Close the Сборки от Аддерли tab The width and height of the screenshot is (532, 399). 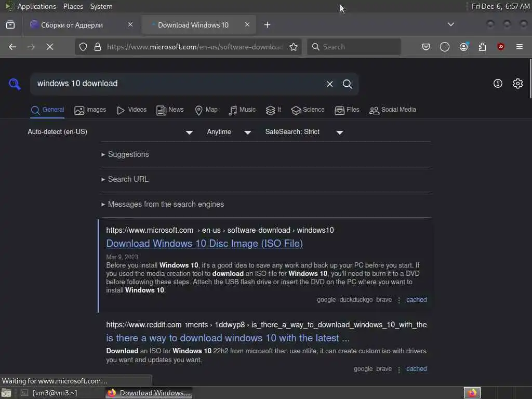pyautogui.click(x=130, y=24)
